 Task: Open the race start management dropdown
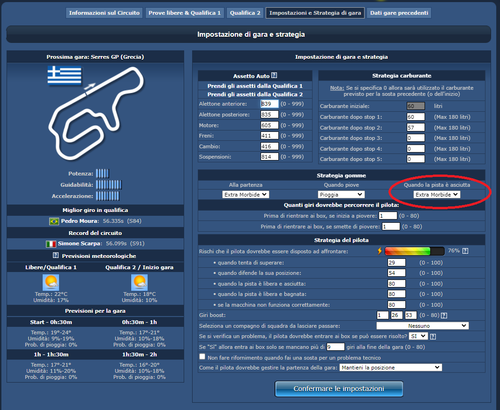[x=391, y=367]
